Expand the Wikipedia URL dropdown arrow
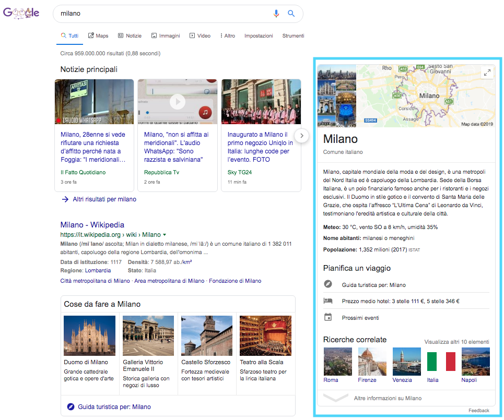 click(x=165, y=235)
